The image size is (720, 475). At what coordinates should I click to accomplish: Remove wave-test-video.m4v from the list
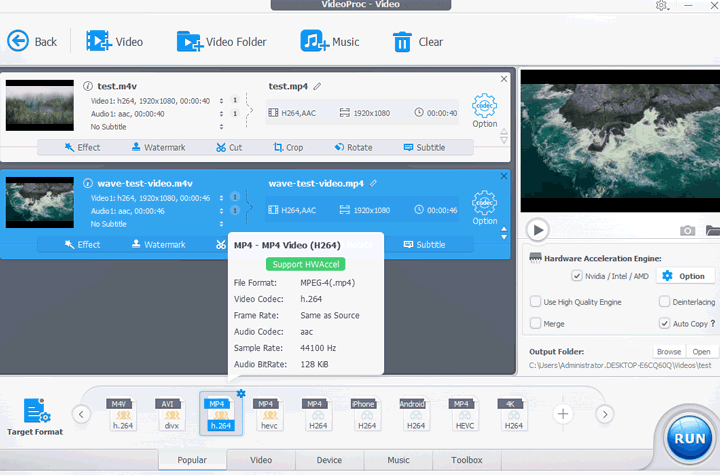coord(504,176)
